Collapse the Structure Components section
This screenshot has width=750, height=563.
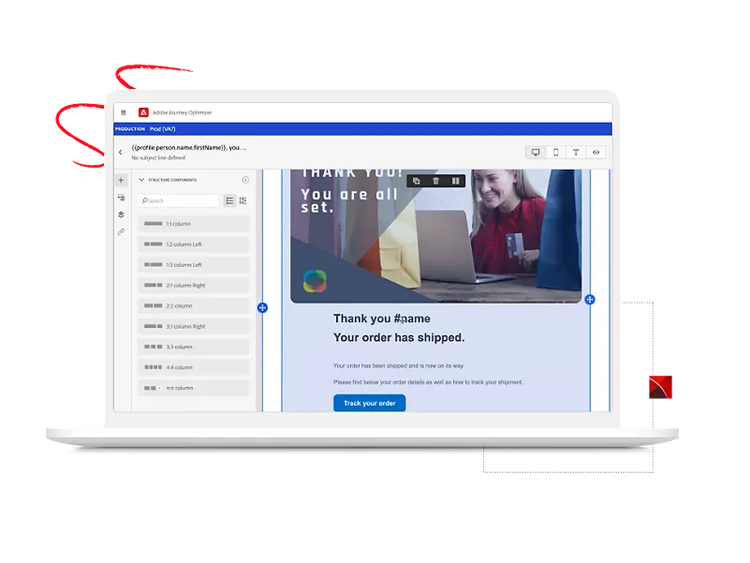(142, 180)
